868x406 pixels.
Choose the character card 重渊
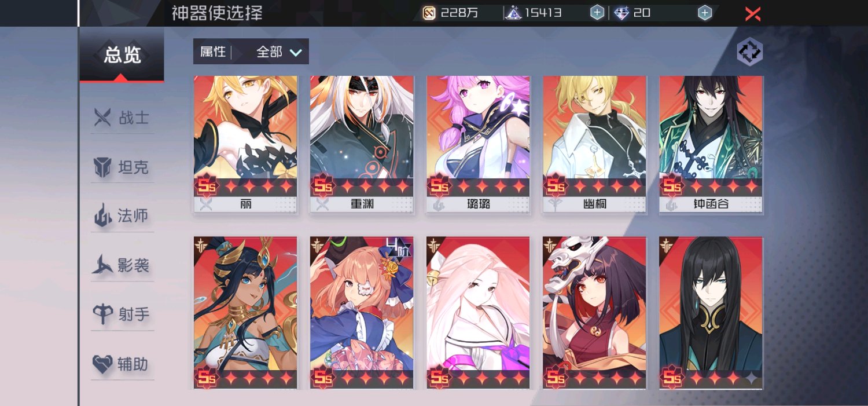(362, 144)
